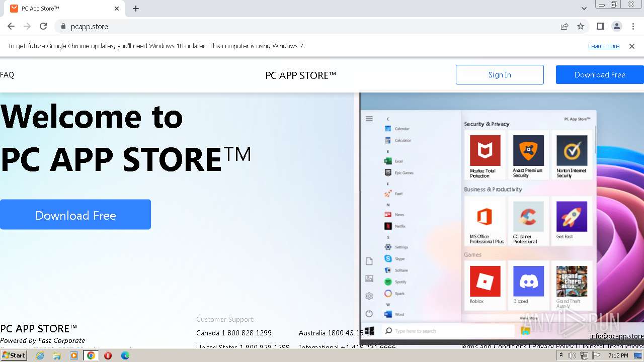Expand the tab search chevron
Viewport: 644px width, 362px height.
coord(584,9)
